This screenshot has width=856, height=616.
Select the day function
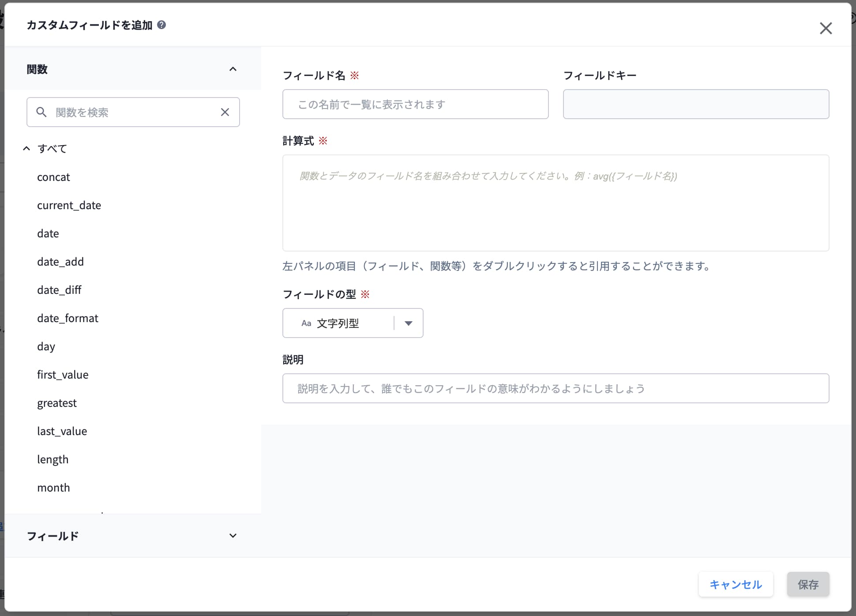pyautogui.click(x=46, y=346)
